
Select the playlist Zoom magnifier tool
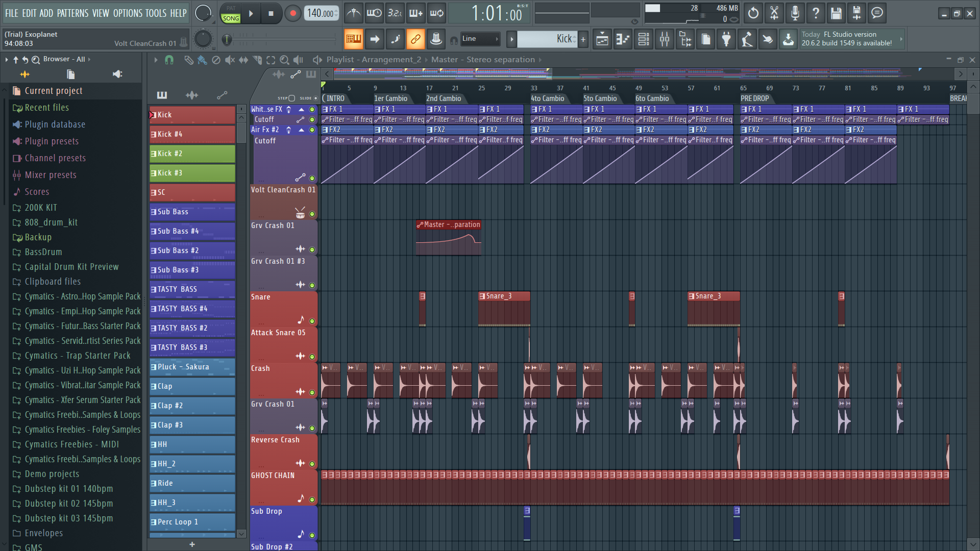click(284, 60)
